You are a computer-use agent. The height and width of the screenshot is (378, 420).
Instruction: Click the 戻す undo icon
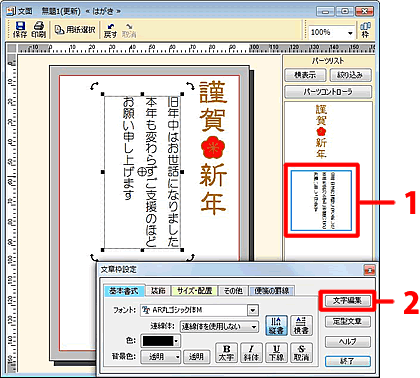pyautogui.click(x=110, y=30)
